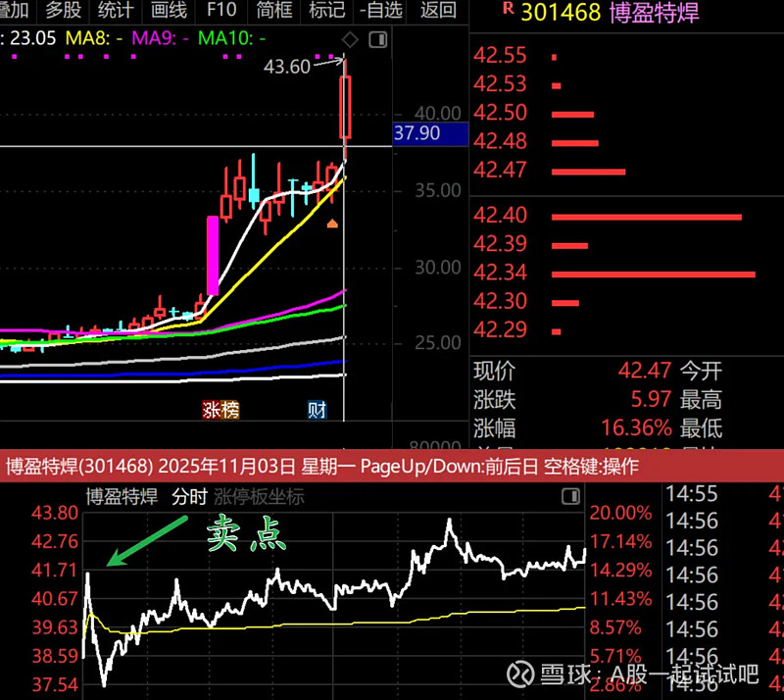
Task: Click the red R icon beside code 301468
Action: (507, 14)
